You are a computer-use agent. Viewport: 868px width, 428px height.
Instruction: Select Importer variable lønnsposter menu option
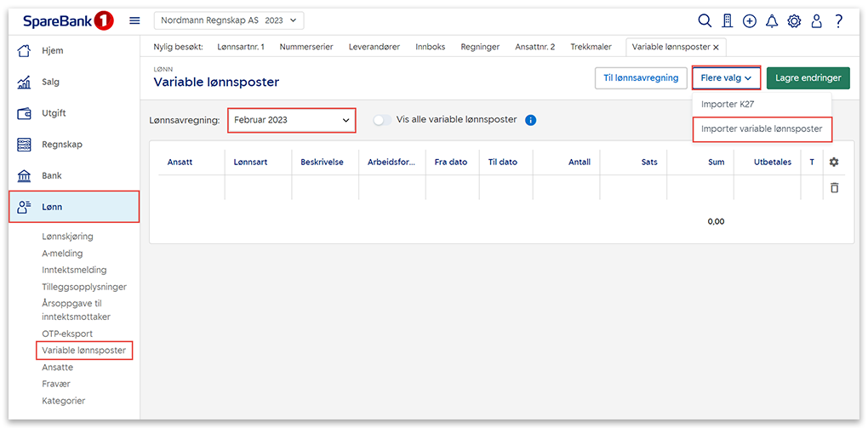tap(762, 128)
